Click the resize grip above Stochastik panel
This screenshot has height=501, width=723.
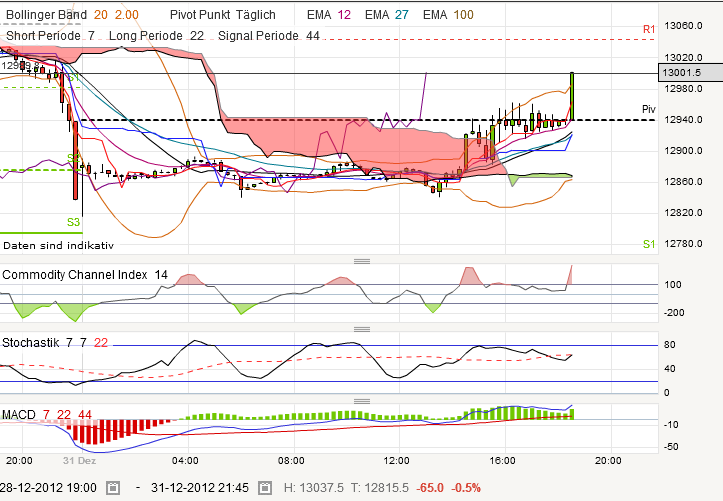tap(361, 328)
